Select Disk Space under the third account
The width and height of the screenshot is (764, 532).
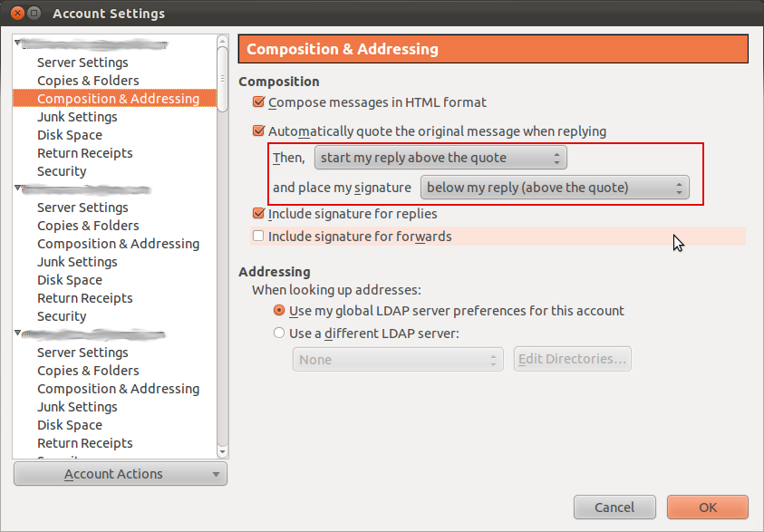70,425
